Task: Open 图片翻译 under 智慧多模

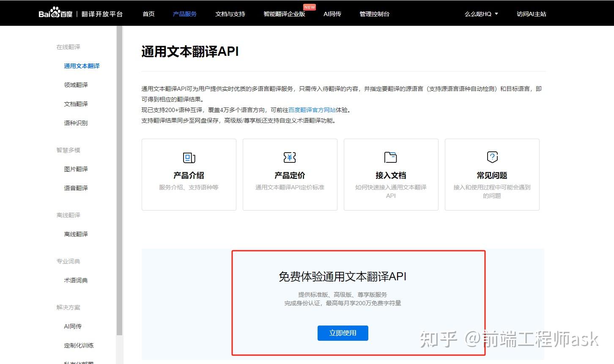Action: click(x=76, y=169)
